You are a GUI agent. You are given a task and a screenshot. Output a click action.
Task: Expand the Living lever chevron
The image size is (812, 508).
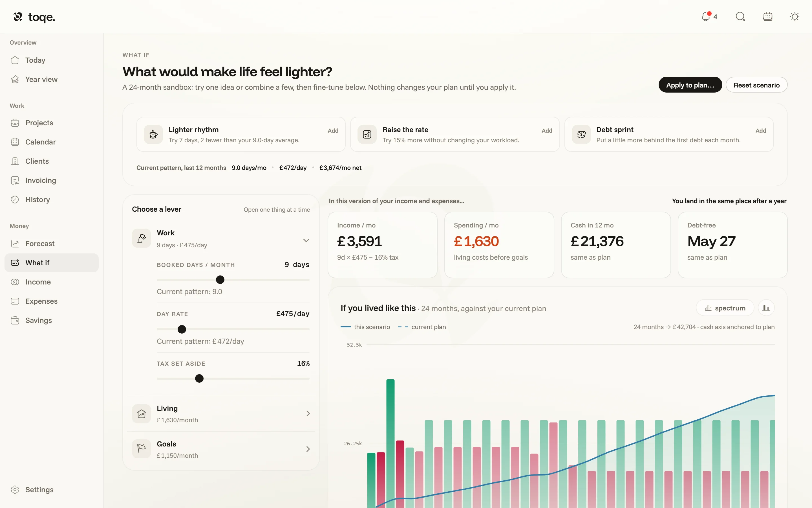pos(308,413)
